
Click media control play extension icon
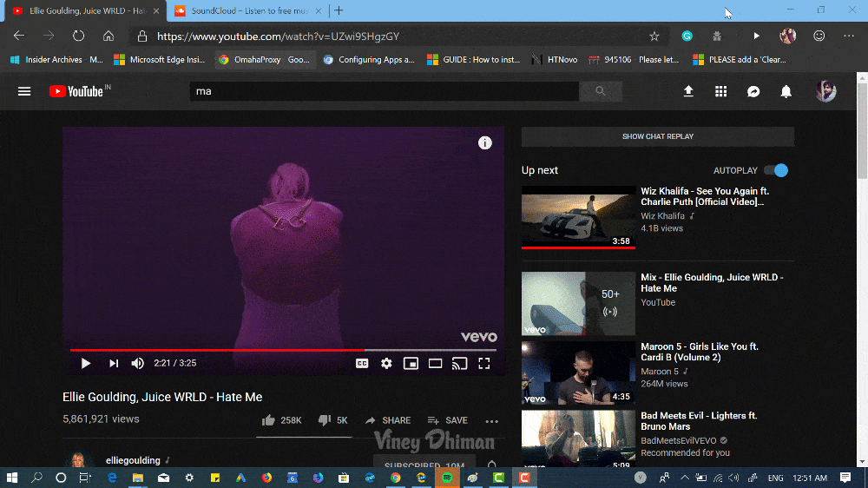756,36
